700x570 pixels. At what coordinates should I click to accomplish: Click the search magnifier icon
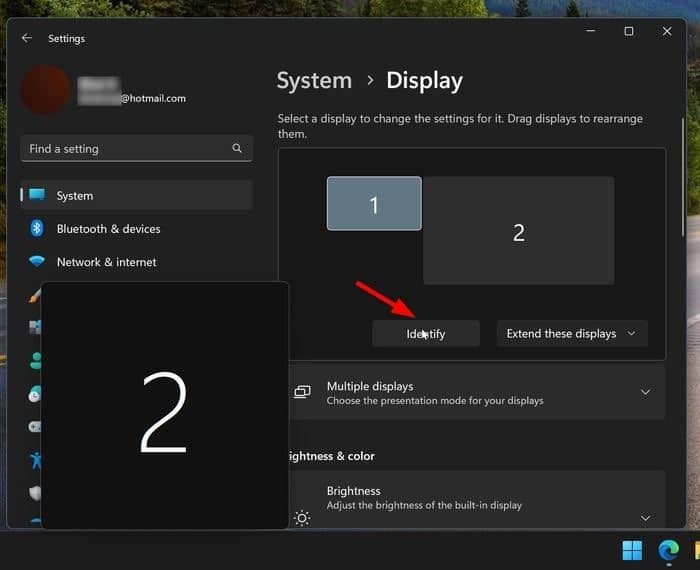(237, 148)
